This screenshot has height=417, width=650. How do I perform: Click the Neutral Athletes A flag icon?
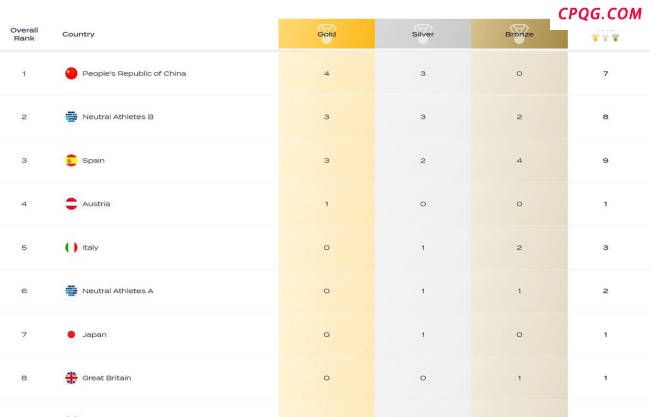71,291
